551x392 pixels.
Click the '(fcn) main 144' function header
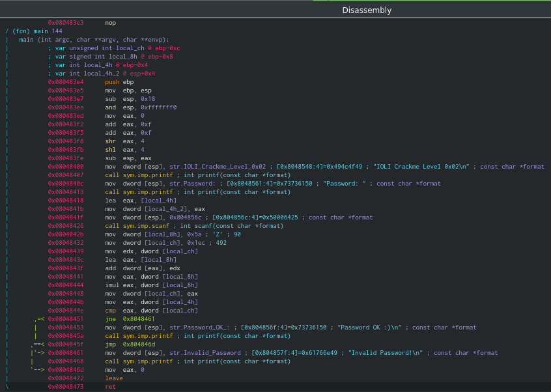37,31
